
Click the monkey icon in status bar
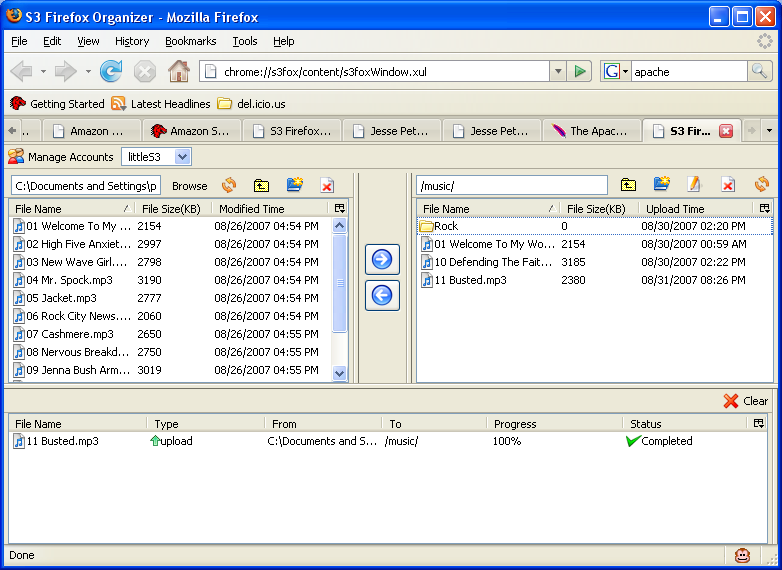coord(742,555)
